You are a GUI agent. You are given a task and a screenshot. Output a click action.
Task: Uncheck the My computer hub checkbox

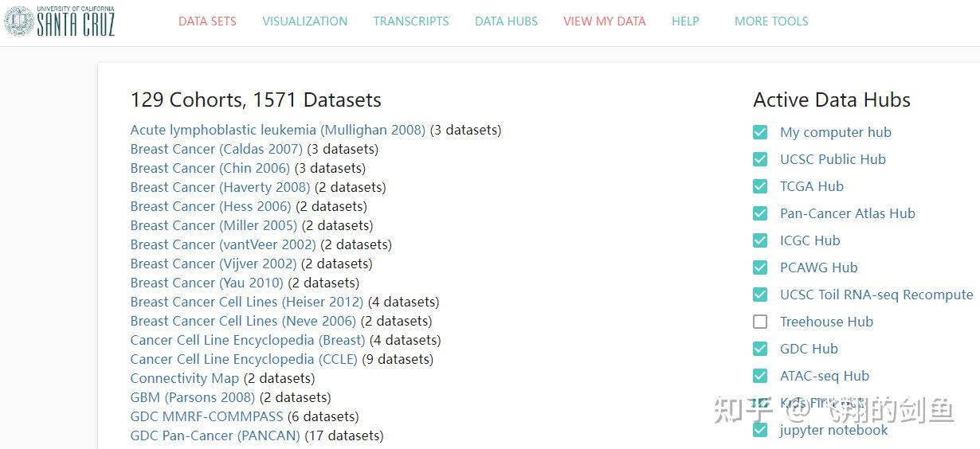(x=760, y=132)
